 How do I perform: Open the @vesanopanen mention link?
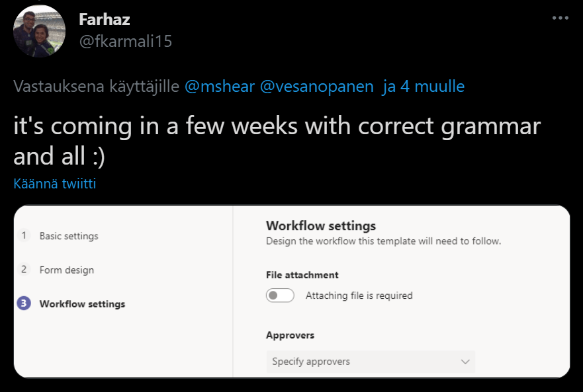coord(317,87)
